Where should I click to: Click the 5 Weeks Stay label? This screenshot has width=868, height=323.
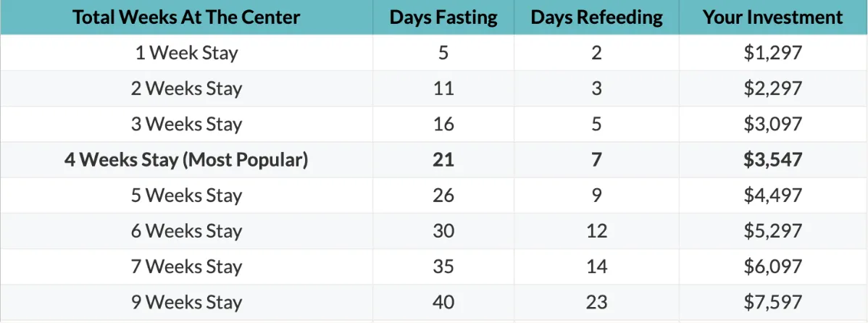pos(186,196)
